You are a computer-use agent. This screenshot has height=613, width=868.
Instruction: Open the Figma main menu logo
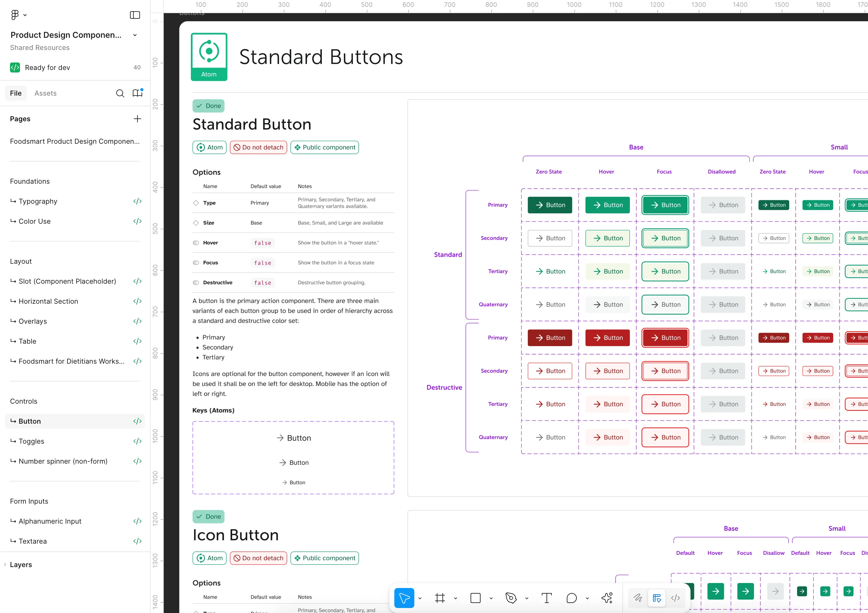tap(15, 15)
